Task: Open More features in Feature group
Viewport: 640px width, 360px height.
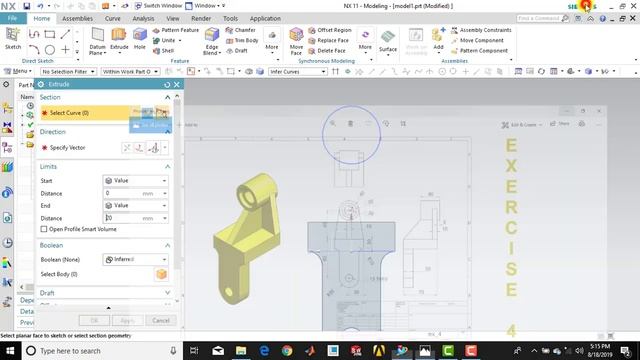Action: 272,41
